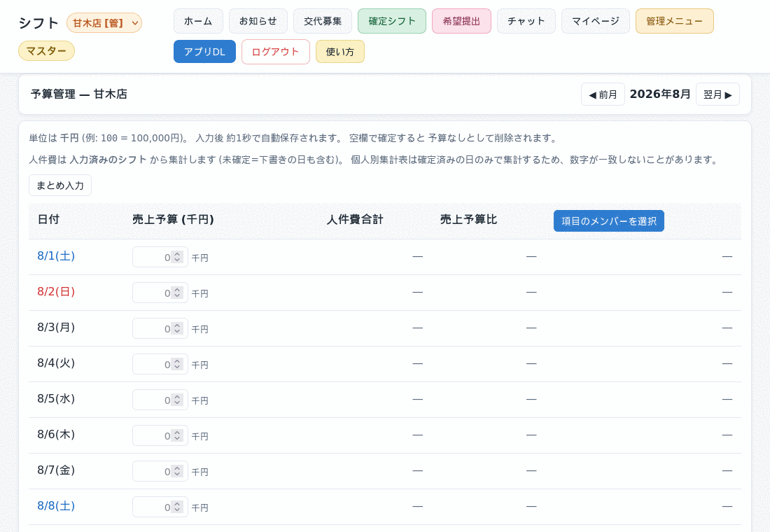Go to previous month with ◀前月
Viewport: 770px width, 532px height.
[x=603, y=94]
